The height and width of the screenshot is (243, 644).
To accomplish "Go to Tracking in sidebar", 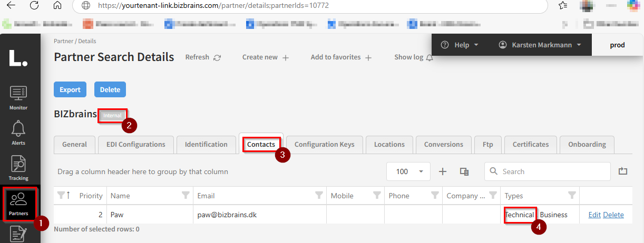I will pos(18,167).
